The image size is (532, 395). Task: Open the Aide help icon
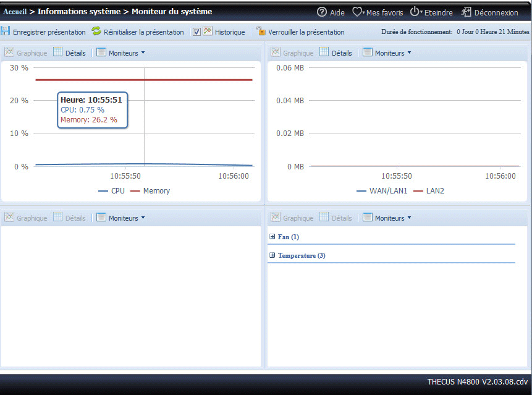(x=322, y=12)
